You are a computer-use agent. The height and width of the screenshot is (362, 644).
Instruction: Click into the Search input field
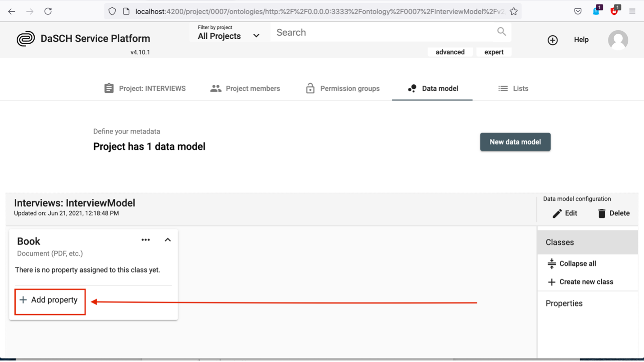[x=383, y=32]
